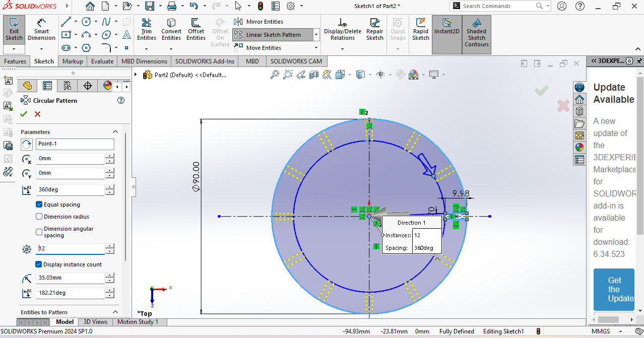This screenshot has width=644, height=338.
Task: Enable the Dimension radius checkbox
Action: click(39, 217)
